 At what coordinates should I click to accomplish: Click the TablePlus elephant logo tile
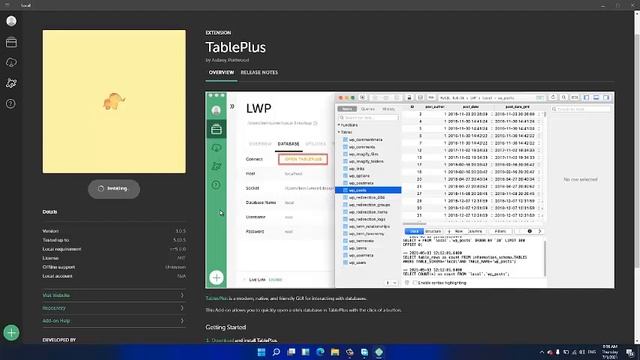tap(114, 101)
